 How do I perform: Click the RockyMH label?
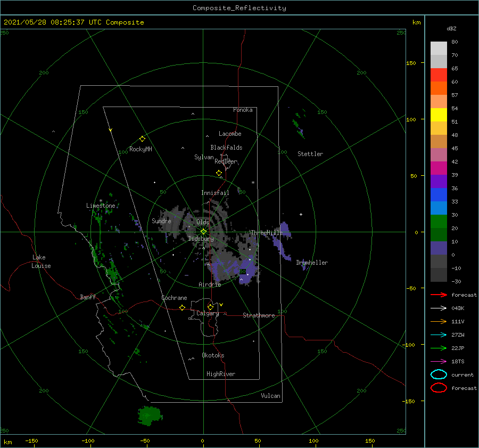pyautogui.click(x=141, y=149)
